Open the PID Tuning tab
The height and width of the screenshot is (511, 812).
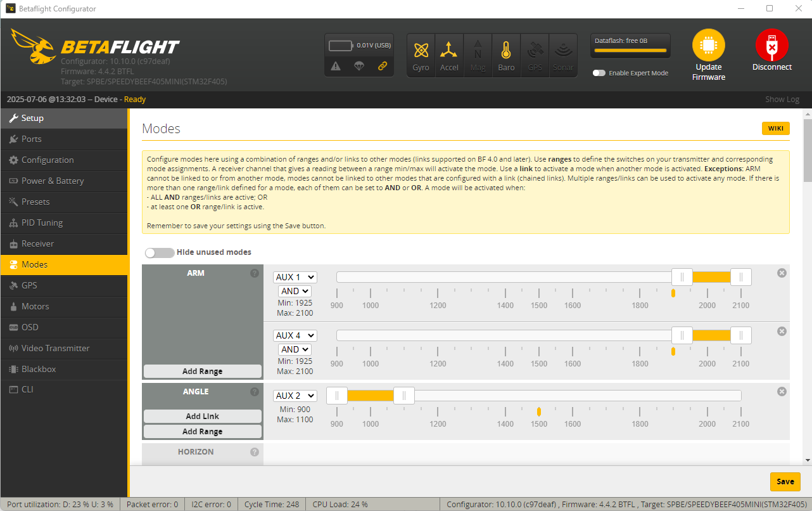[x=64, y=223]
